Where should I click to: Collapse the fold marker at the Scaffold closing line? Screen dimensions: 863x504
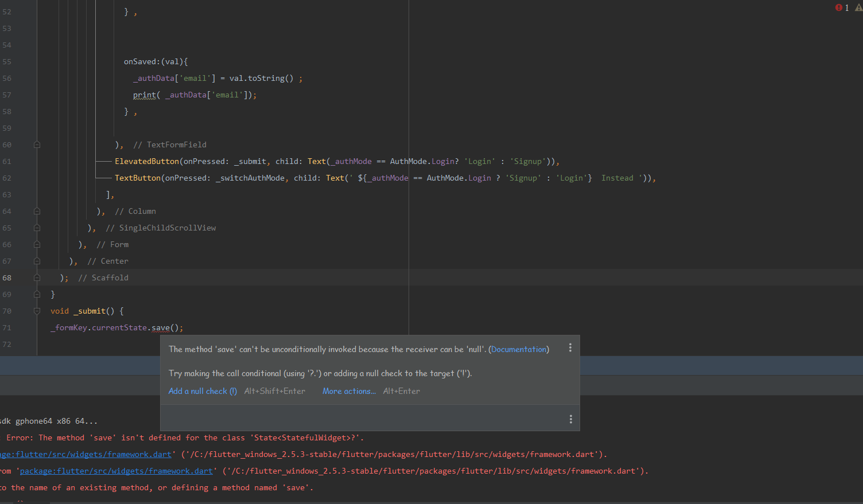tap(37, 278)
